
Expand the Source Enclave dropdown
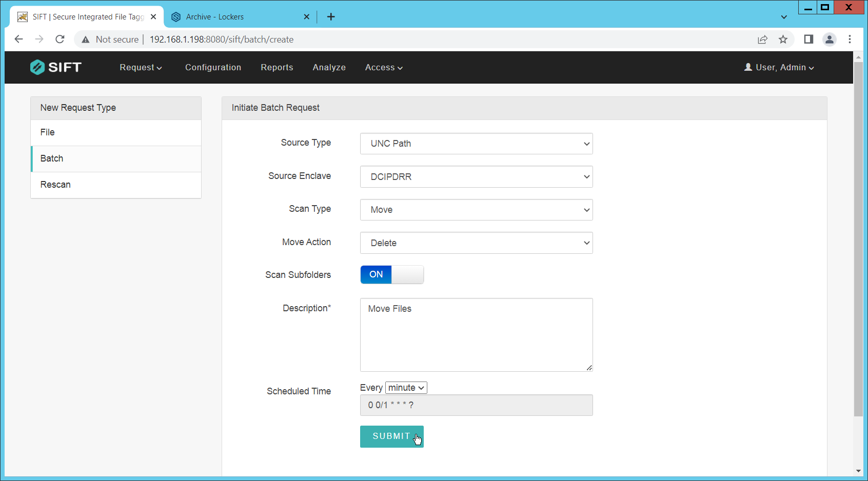tap(476, 177)
